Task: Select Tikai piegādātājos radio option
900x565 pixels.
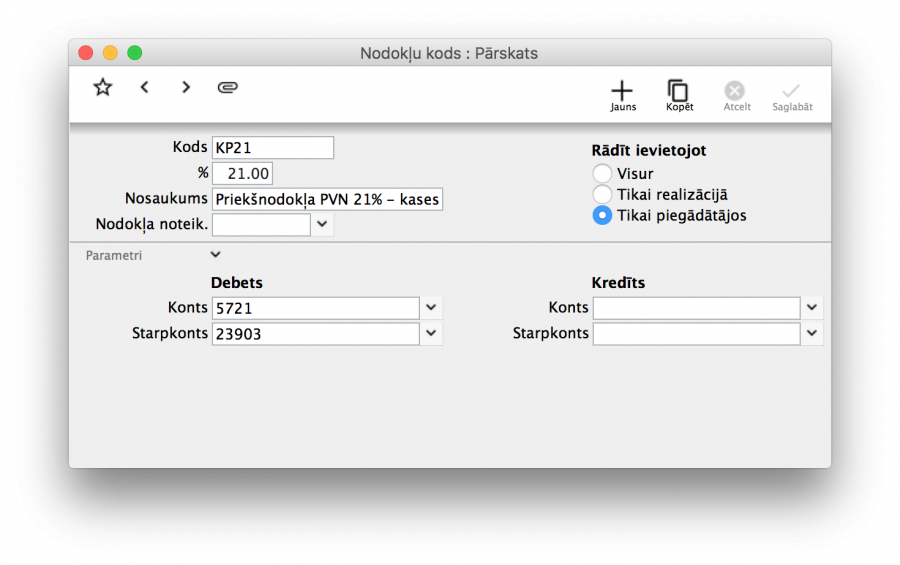Action: pyautogui.click(x=602, y=215)
